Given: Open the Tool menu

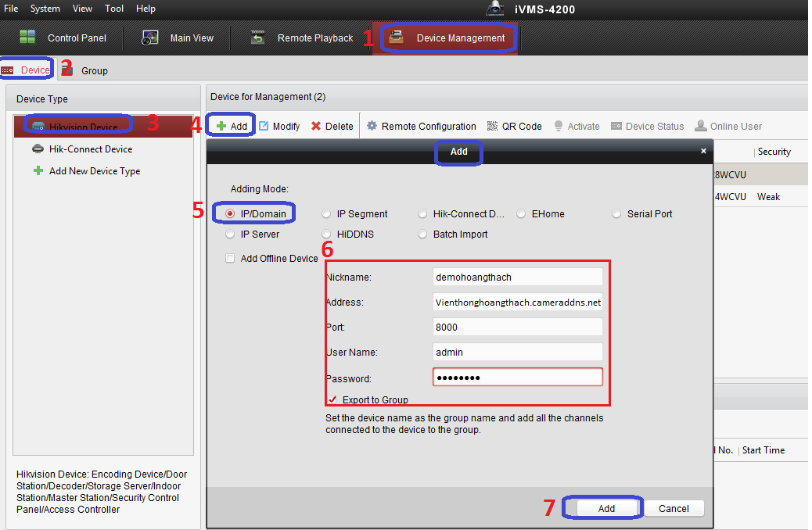Looking at the screenshot, I should [114, 9].
